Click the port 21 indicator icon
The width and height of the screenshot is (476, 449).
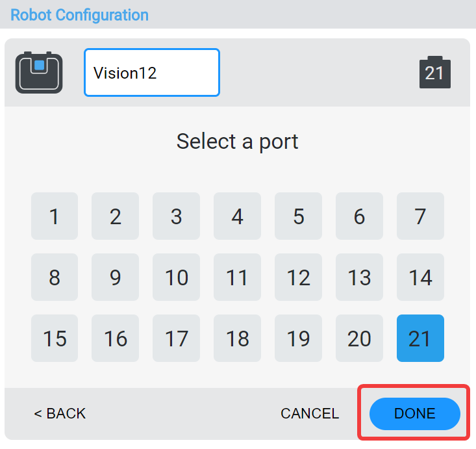click(x=434, y=72)
